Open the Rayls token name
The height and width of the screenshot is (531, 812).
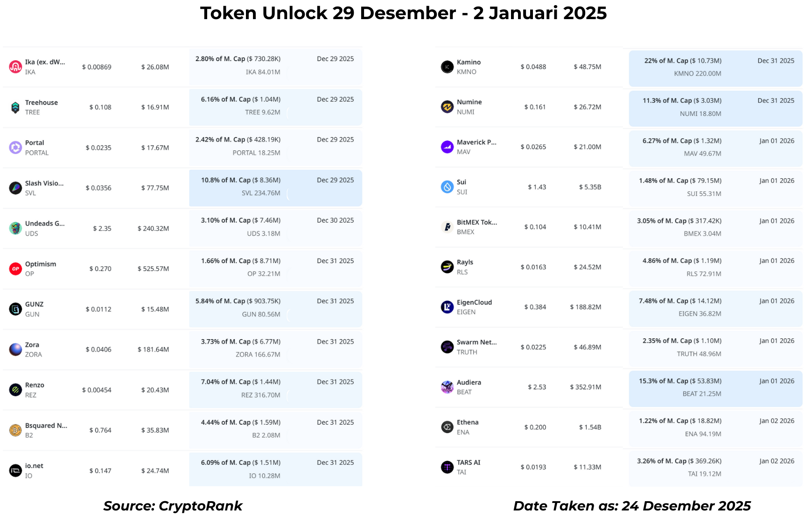pyautogui.click(x=465, y=262)
